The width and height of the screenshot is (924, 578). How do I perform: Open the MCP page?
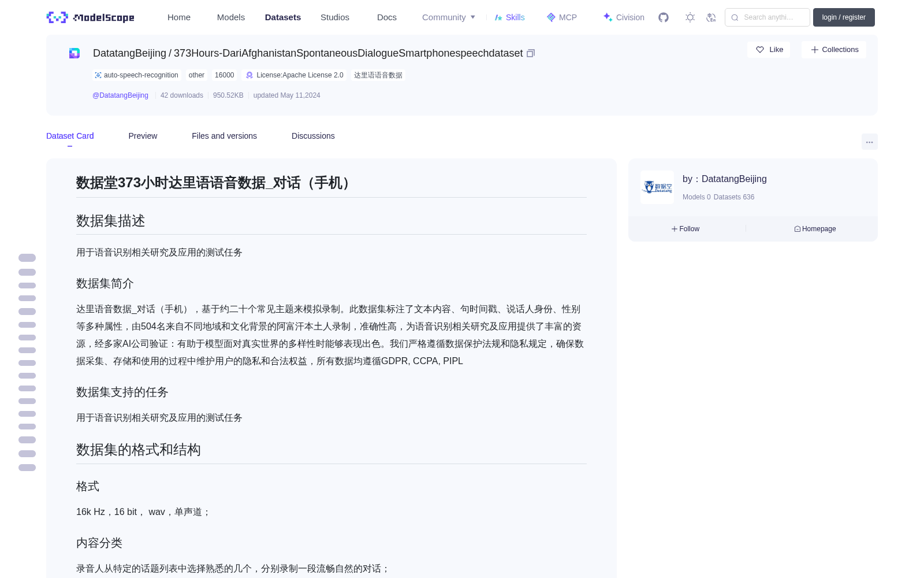coord(562,17)
